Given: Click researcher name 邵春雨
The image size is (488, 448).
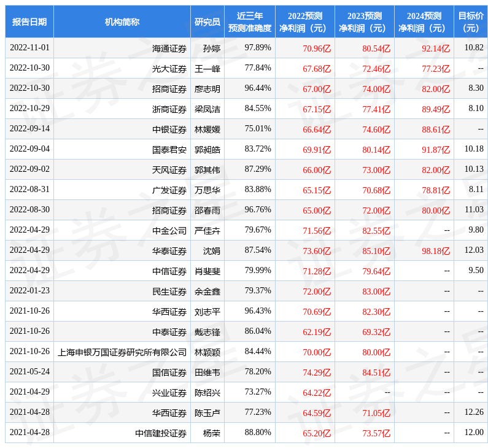Looking at the screenshot, I should (x=207, y=210).
